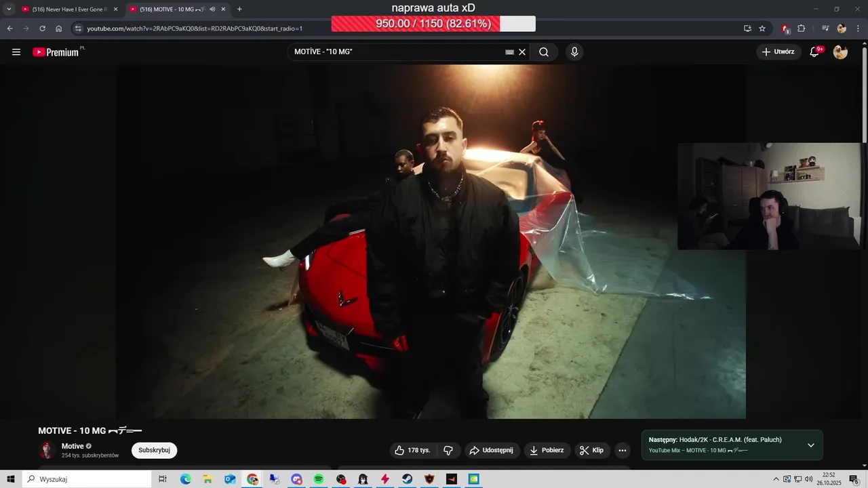Click the video player area
This screenshot has width=868, height=488.
(431, 241)
